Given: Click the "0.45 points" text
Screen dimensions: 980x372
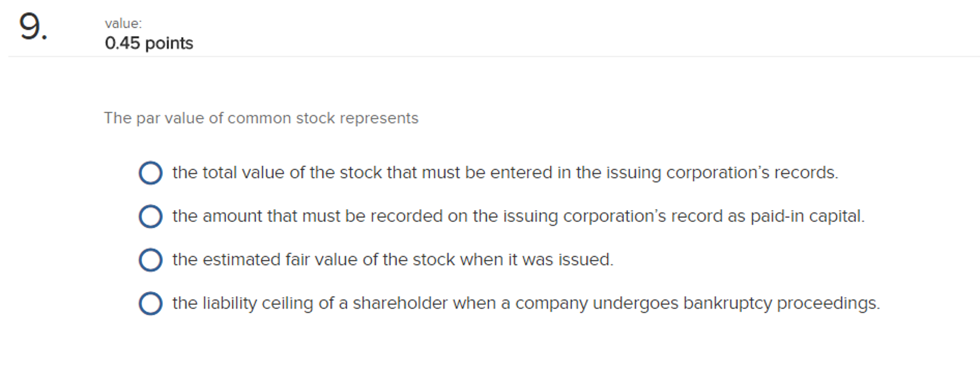Looking at the screenshot, I should [x=149, y=43].
